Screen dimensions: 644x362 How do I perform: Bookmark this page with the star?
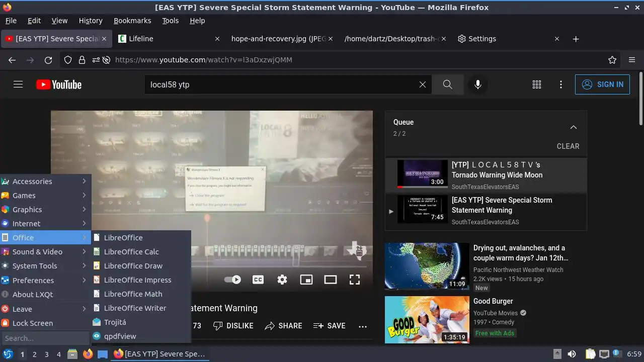pos(612,60)
